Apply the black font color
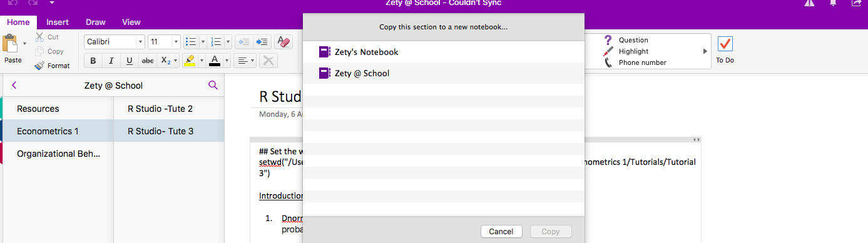The width and height of the screenshot is (868, 243). 215,61
